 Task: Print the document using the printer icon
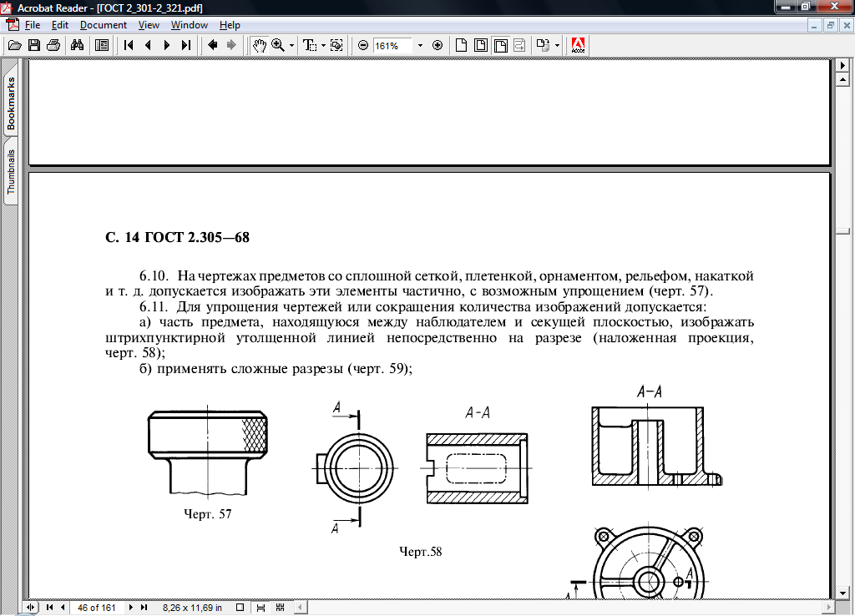click(x=53, y=45)
